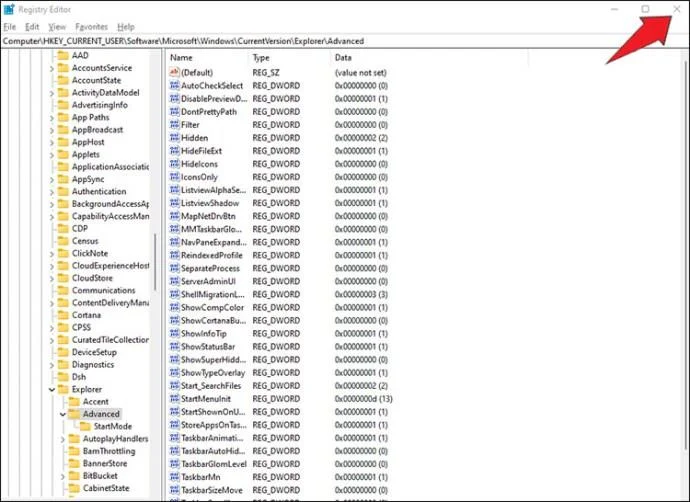Viewport: 690px width, 502px height.
Task: Select the StartMenuInit DWORD icon
Action: tap(175, 399)
